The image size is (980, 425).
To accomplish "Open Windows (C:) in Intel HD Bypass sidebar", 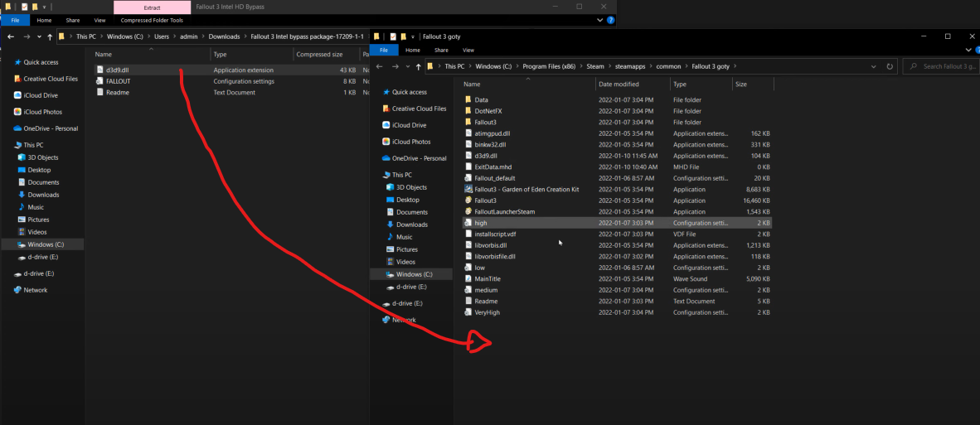I will (46, 244).
